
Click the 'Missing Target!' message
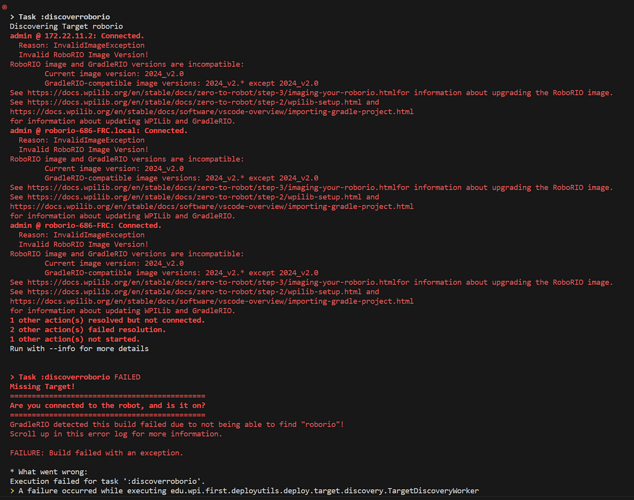point(42,386)
